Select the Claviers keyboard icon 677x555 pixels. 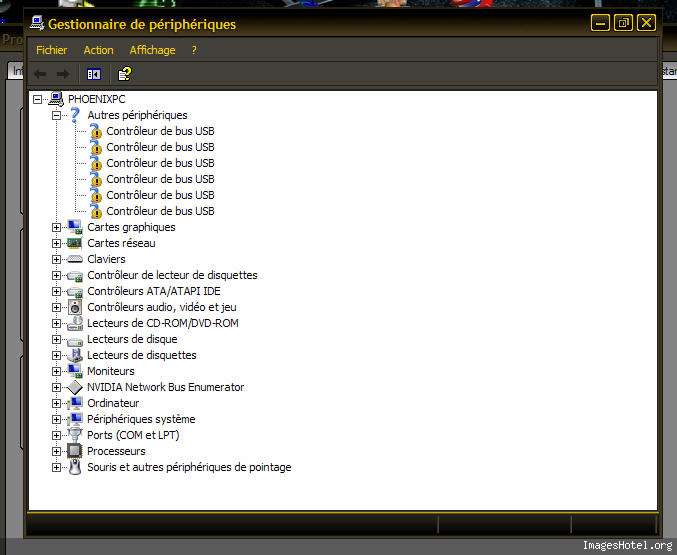(75, 259)
